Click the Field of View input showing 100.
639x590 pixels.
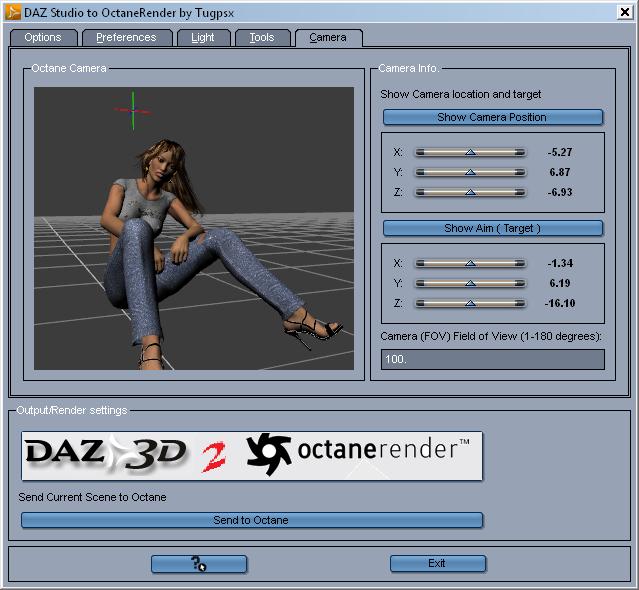click(493, 359)
